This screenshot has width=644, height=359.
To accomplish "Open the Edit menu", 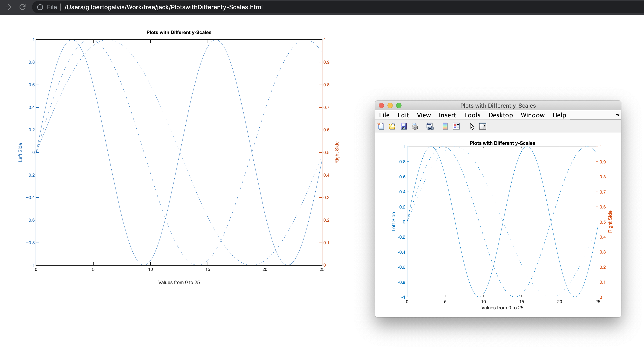I will click(403, 115).
